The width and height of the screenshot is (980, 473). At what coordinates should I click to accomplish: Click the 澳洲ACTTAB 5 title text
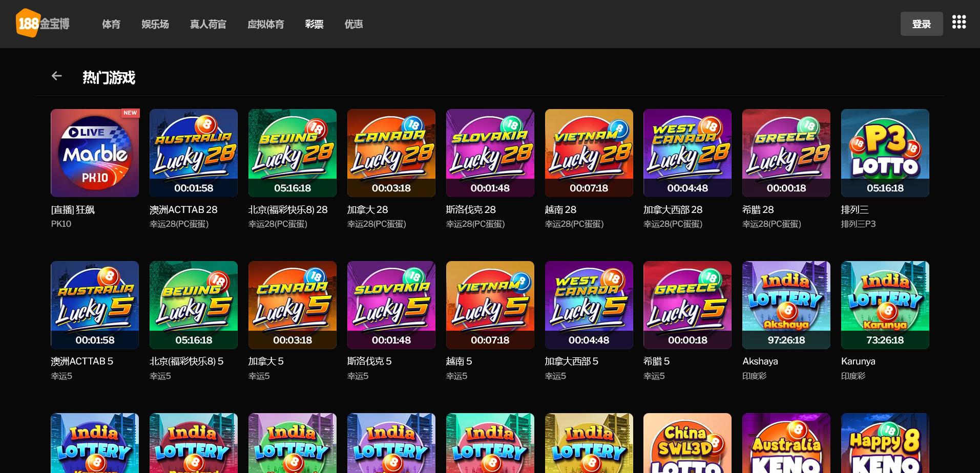pos(82,361)
